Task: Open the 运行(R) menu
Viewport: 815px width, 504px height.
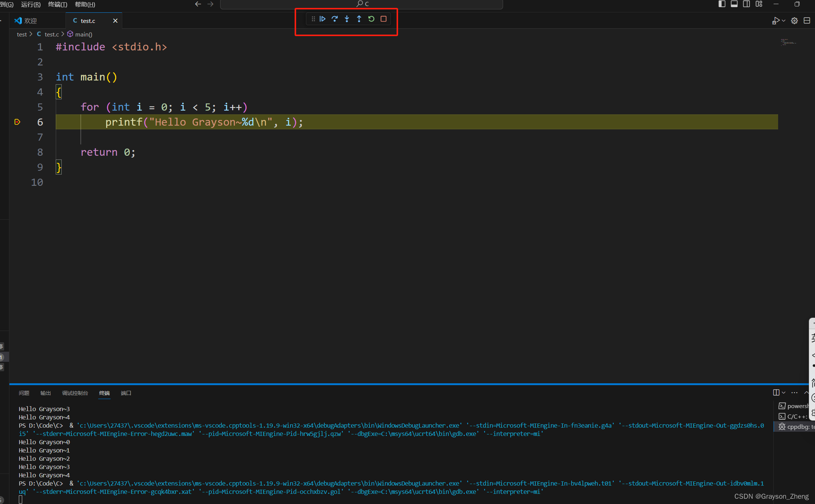Action: (x=30, y=5)
